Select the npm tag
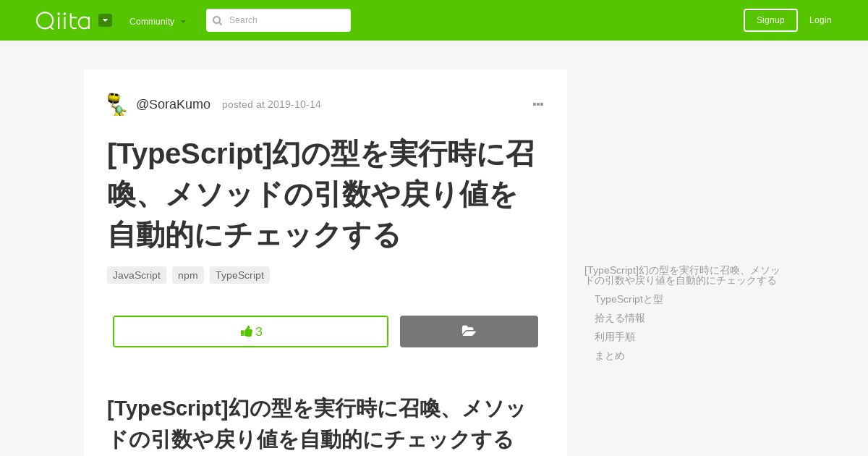Image resolution: width=868 pixels, height=456 pixels. click(188, 275)
